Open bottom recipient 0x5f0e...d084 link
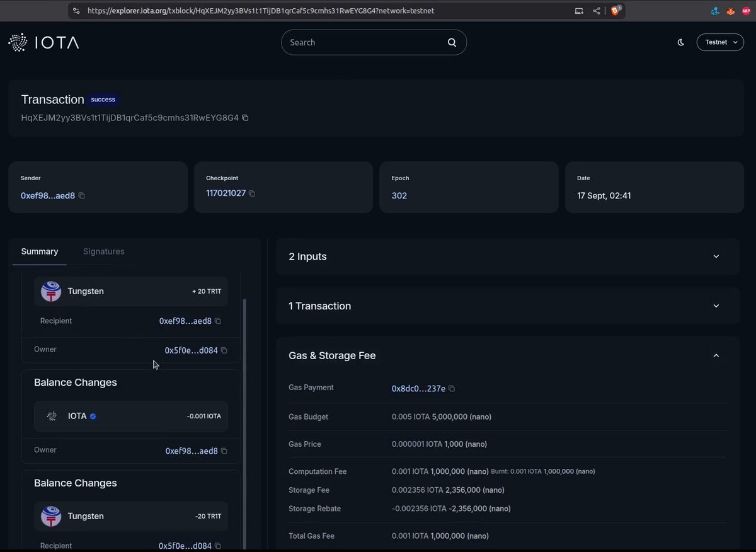This screenshot has width=756, height=552. tap(185, 546)
